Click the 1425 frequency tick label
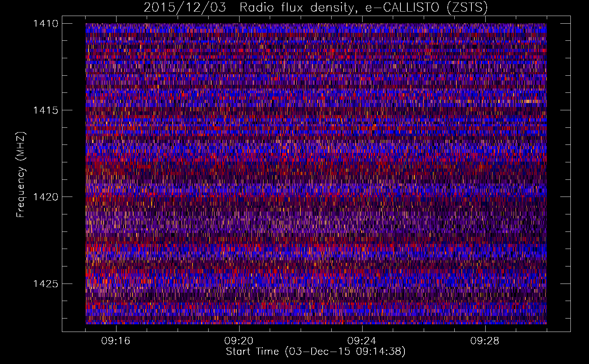The image size is (589, 364). (x=46, y=284)
